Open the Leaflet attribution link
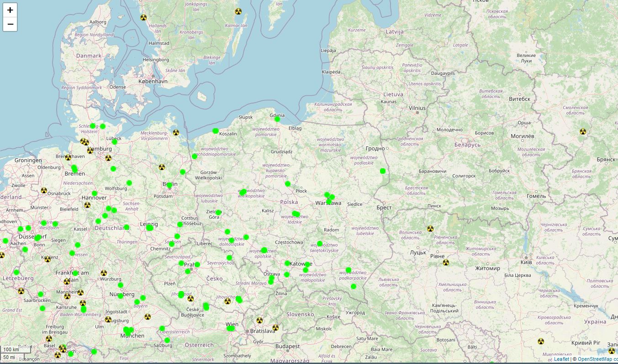The width and height of the screenshot is (618, 364). point(561,359)
